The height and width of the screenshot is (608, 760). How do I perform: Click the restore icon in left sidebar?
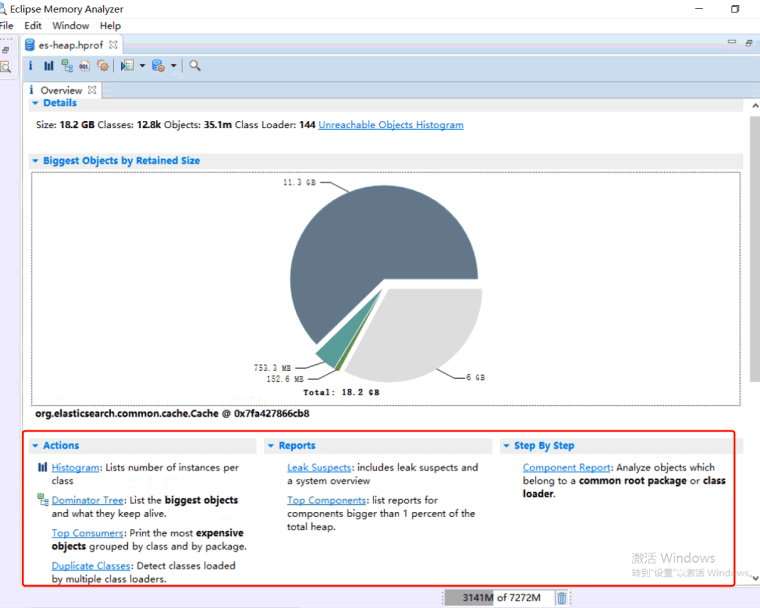pos(5,49)
